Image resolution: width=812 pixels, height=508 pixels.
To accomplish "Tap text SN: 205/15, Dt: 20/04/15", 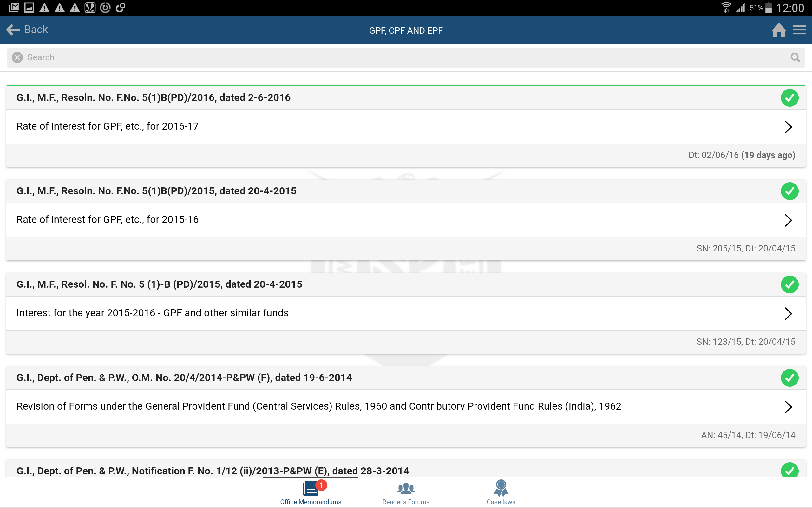I will (746, 249).
